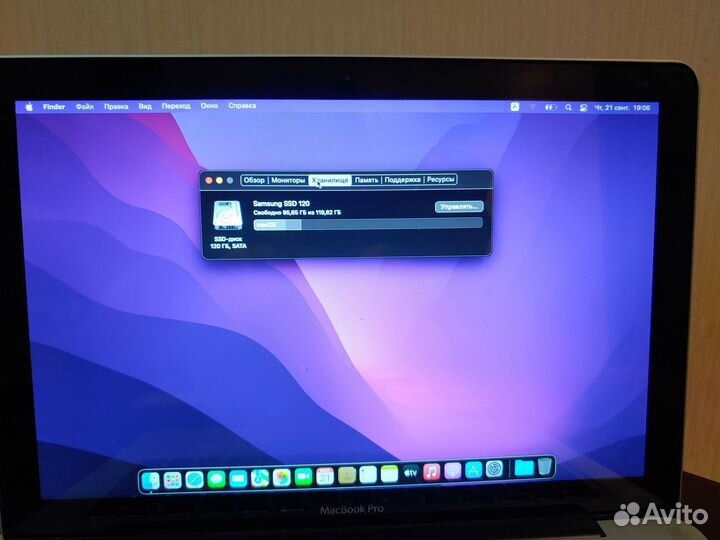Open the Справка menu
This screenshot has width=720, height=540.
[x=242, y=106]
